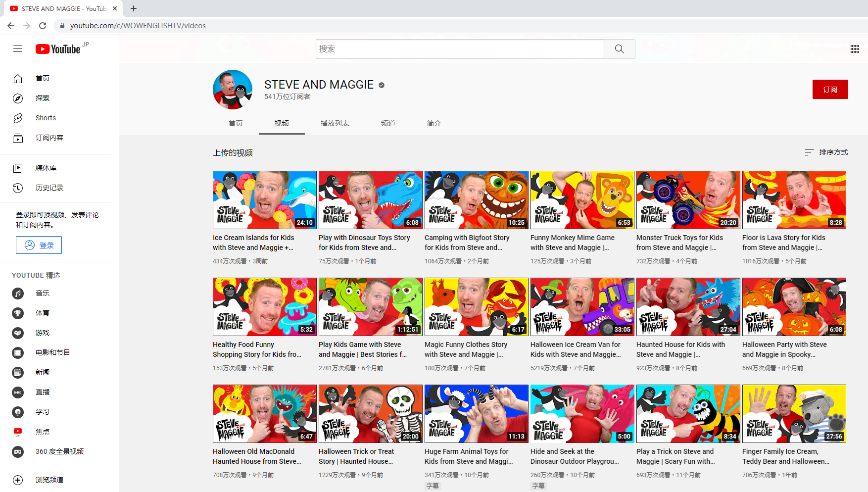Open the History clock icon
Screen dimensions: 868x492
coord(18,188)
